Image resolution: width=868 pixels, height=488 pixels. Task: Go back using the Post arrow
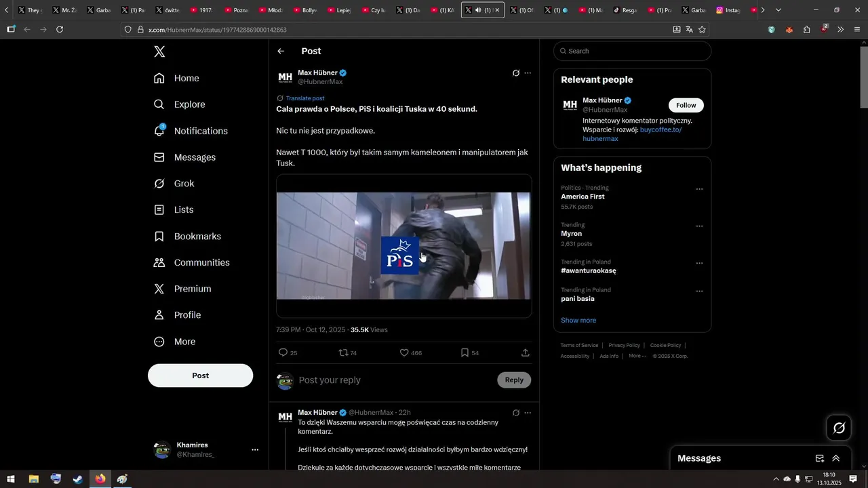point(281,52)
